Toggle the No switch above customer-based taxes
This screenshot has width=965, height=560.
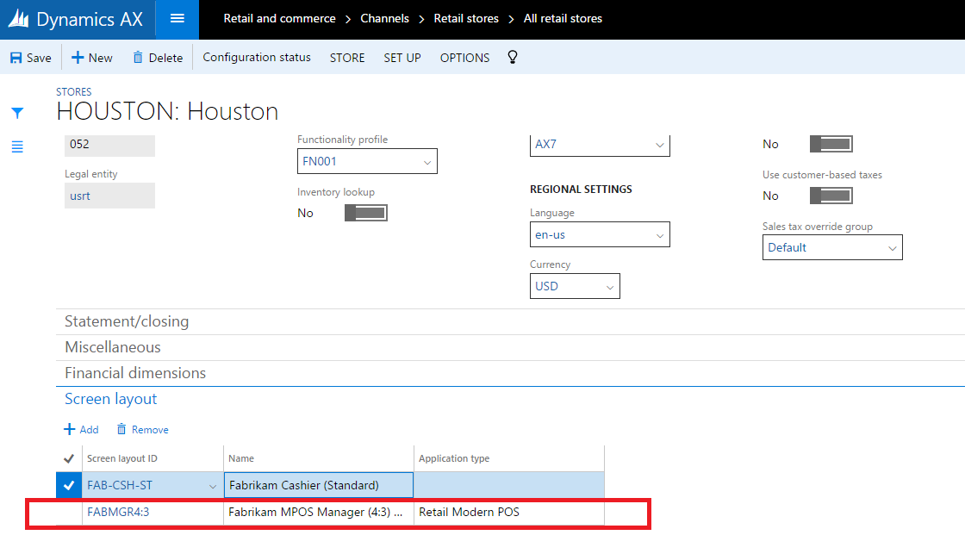831,144
